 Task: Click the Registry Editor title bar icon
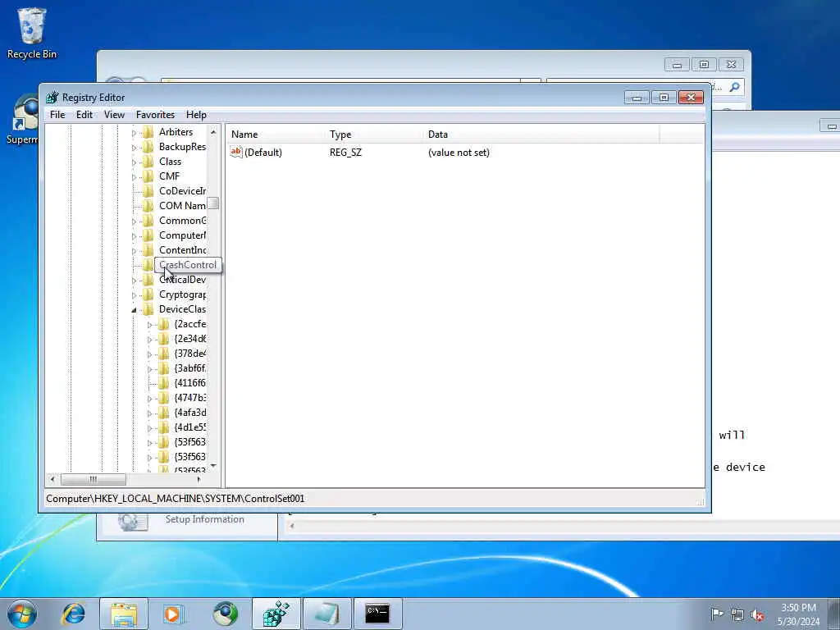tap(52, 98)
